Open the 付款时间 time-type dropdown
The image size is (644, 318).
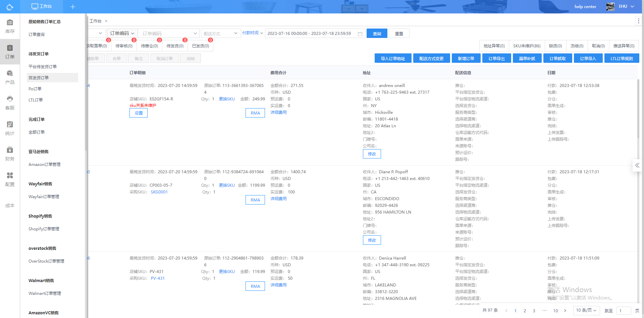coord(253,33)
